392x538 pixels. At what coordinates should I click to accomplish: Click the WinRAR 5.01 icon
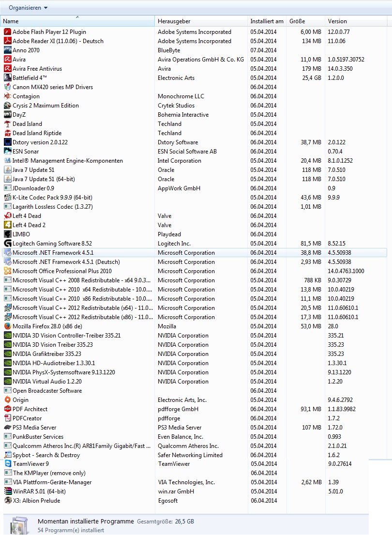pos(8,492)
